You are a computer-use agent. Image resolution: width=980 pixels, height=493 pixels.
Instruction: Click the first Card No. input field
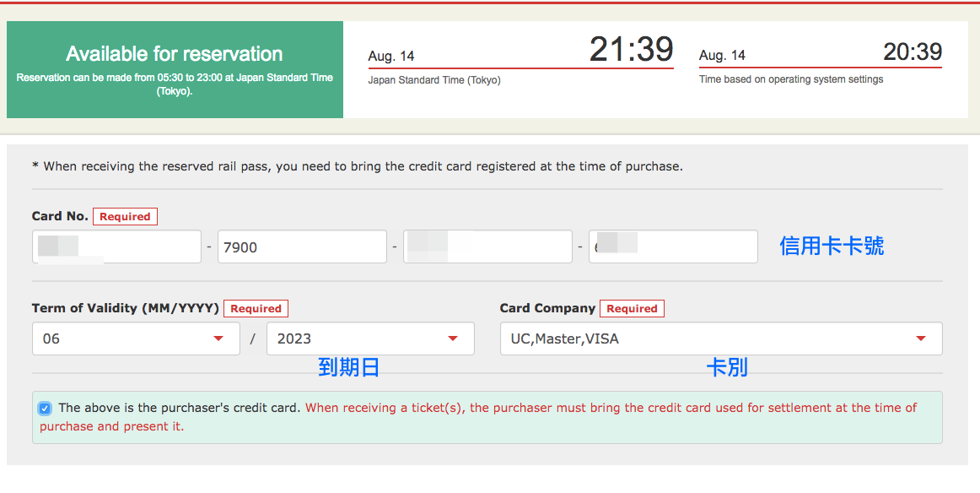tap(116, 246)
